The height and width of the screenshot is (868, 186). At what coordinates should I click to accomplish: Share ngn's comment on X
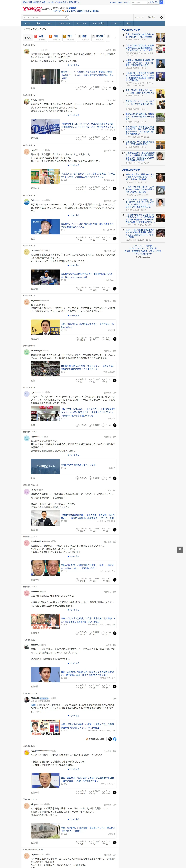point(114,189)
